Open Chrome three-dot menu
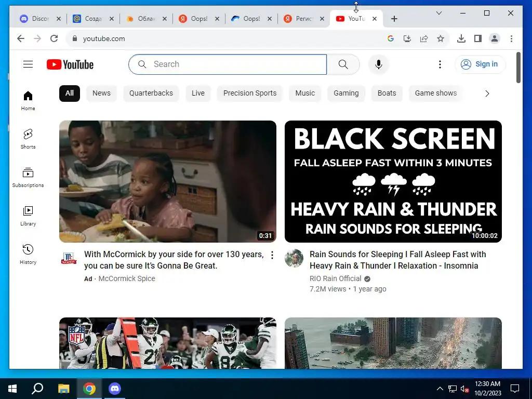 (x=511, y=38)
